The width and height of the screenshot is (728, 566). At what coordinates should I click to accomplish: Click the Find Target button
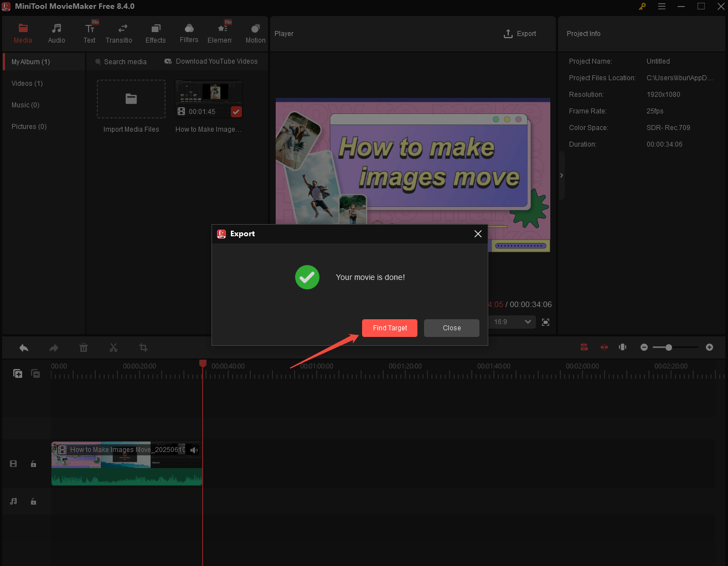tap(389, 328)
